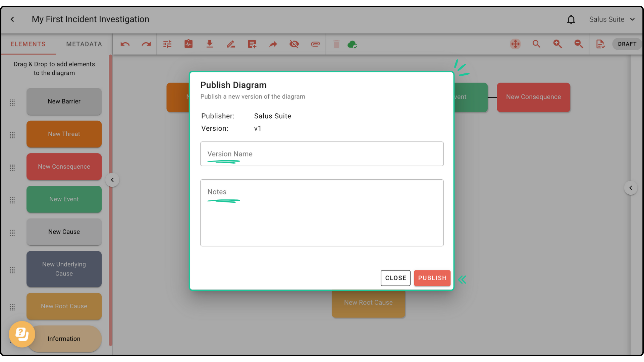The image size is (644, 362).
Task: Click the redo arrow icon
Action: coord(146,44)
